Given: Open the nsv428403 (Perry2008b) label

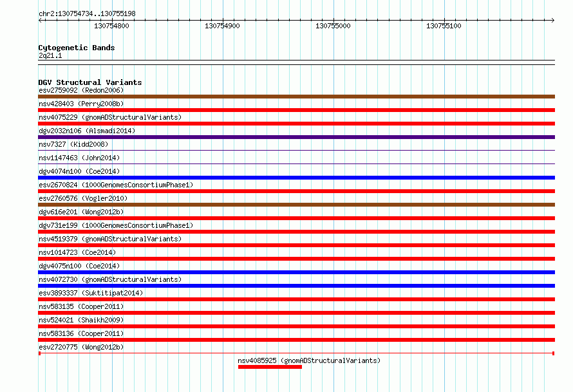Looking at the screenshot, I should (81, 104).
